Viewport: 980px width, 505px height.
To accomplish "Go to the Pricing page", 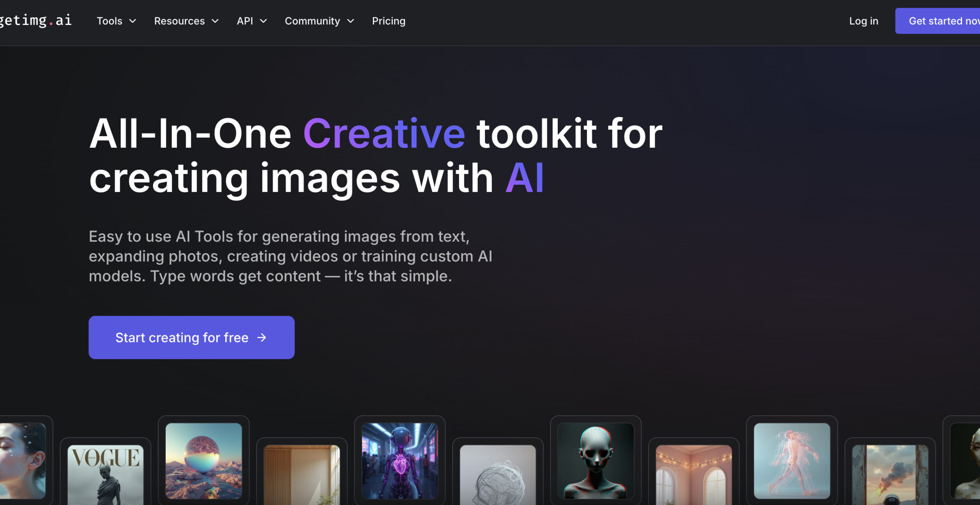I will pos(388,21).
